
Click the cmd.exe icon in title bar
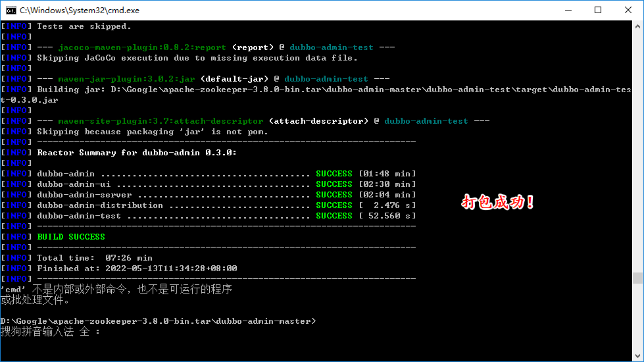point(11,11)
